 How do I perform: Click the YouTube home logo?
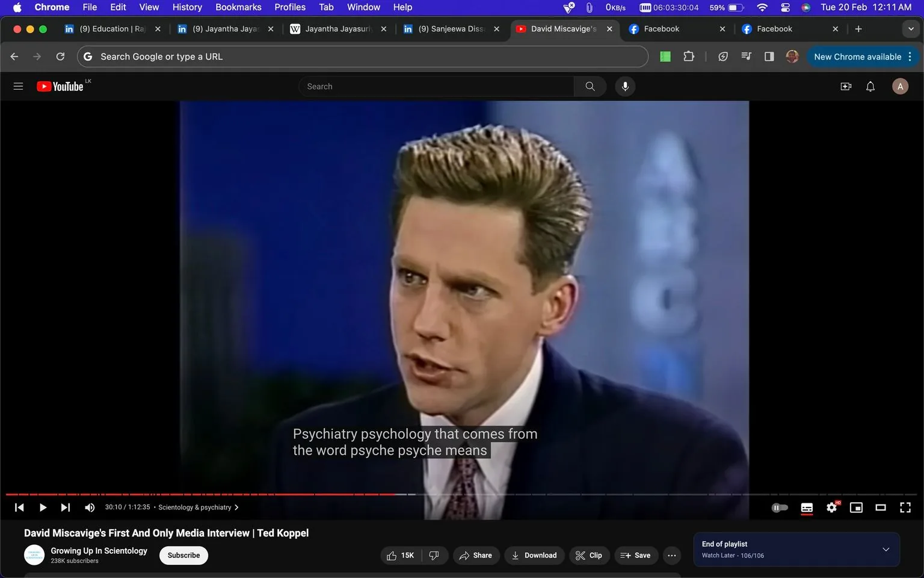tap(60, 86)
